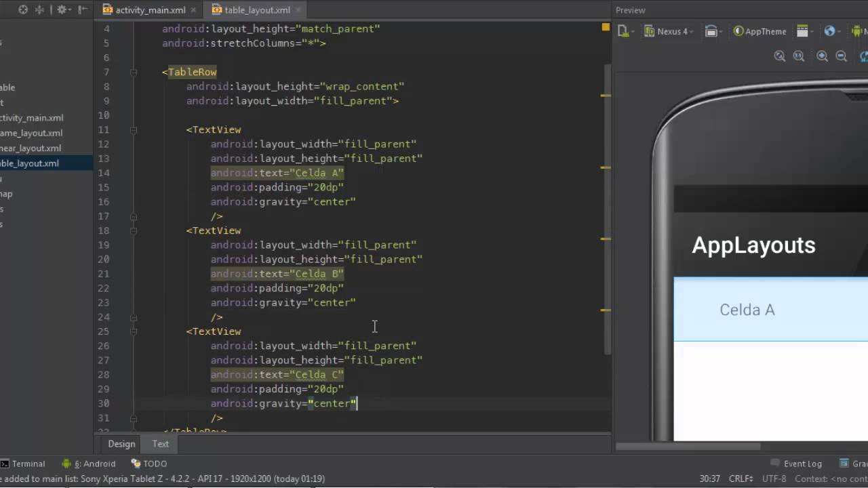Click the AppLayouts title in the device preview

click(x=753, y=245)
